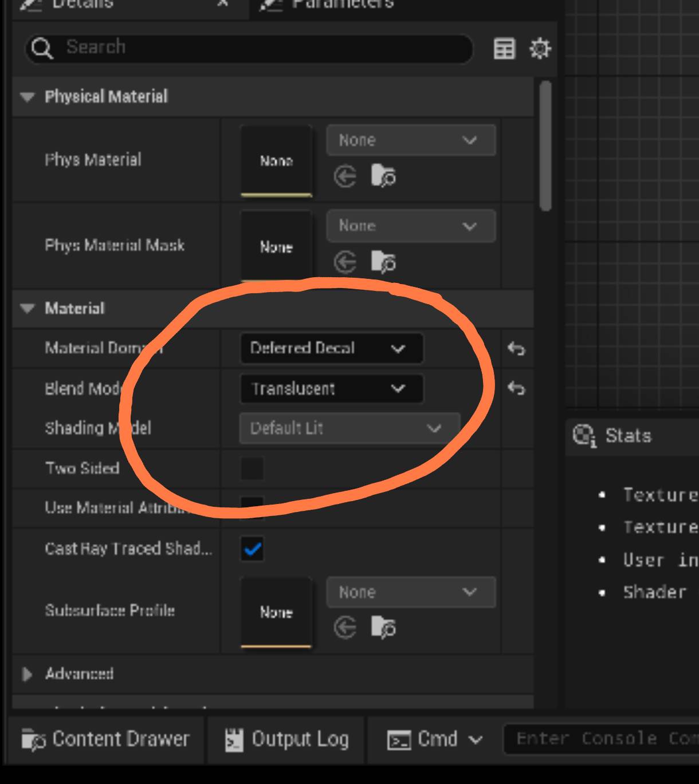699x784 pixels.
Task: Open the Shading Model Default Lit dropdown
Action: [x=349, y=428]
